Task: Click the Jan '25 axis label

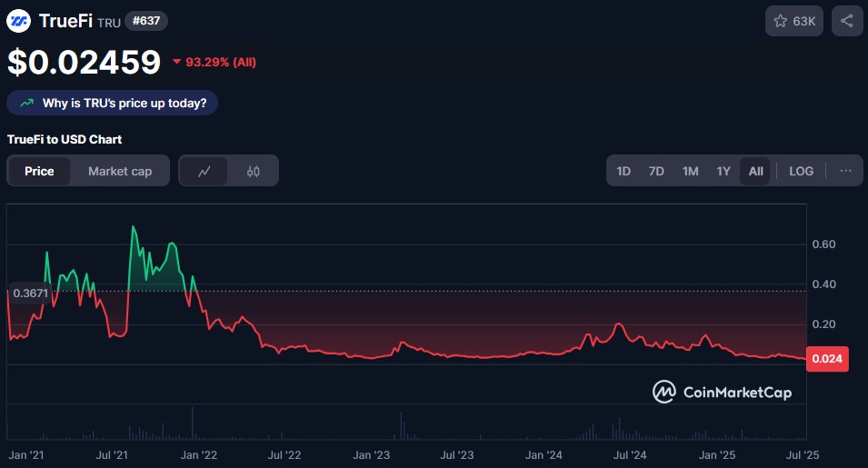Action: [x=717, y=454]
